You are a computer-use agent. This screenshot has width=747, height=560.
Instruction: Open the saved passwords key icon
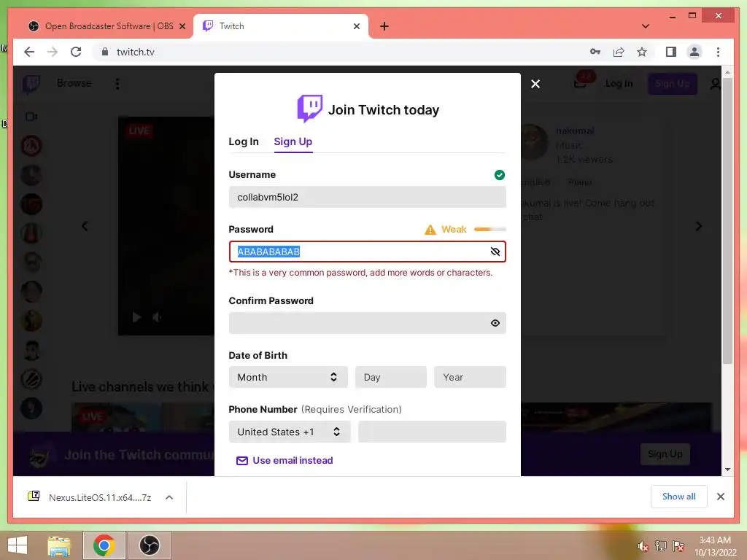(x=595, y=52)
